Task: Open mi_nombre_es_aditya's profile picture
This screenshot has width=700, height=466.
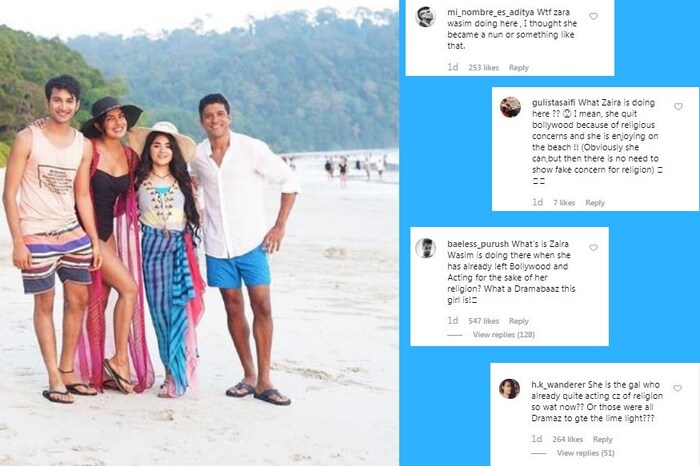Action: click(x=426, y=17)
